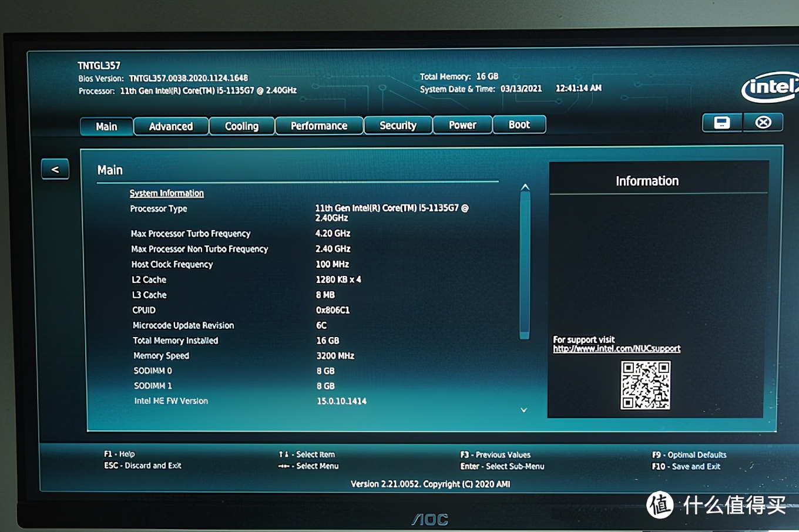799x532 pixels.
Task: Click the System Information heading
Action: (x=167, y=193)
